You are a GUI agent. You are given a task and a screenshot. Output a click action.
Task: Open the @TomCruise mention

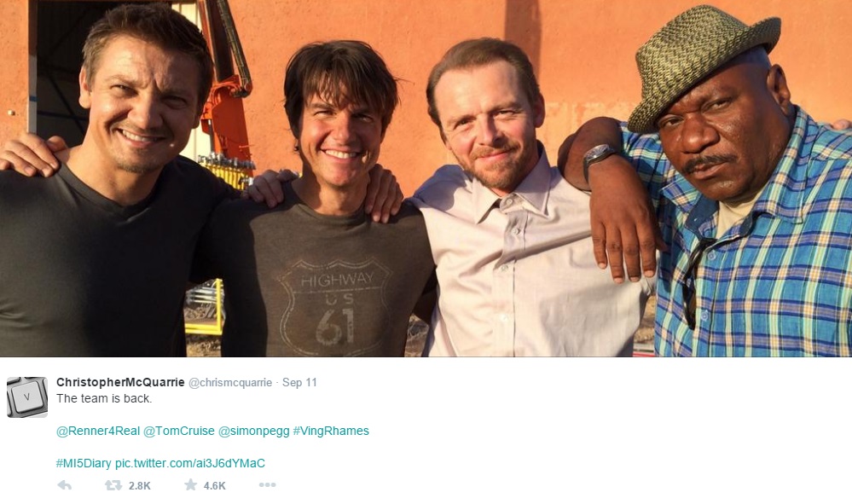(x=179, y=431)
